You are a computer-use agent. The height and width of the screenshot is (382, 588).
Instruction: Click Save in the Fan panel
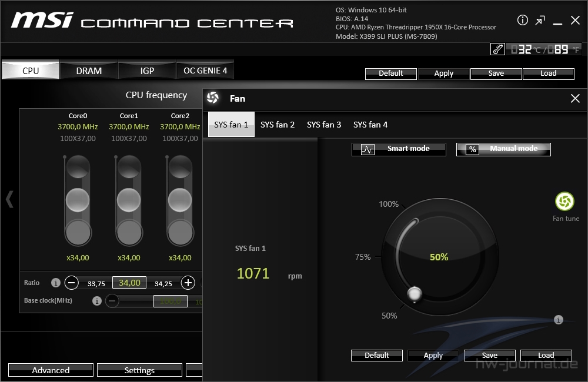(490, 356)
